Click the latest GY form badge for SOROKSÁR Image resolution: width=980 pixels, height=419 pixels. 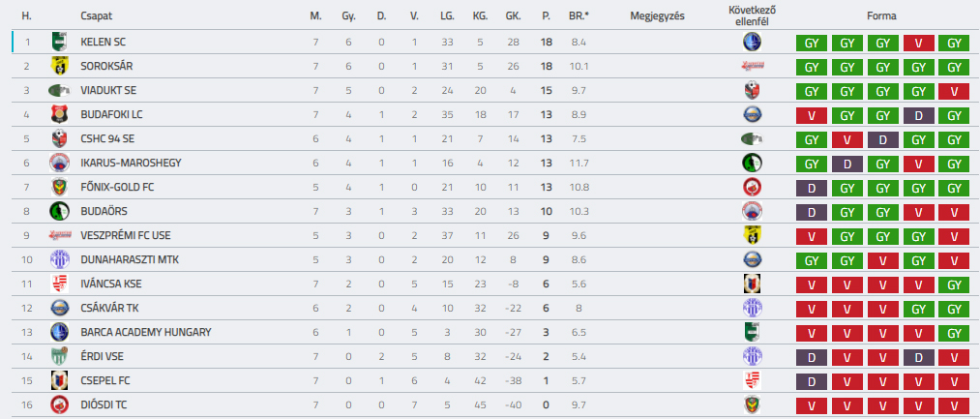954,67
